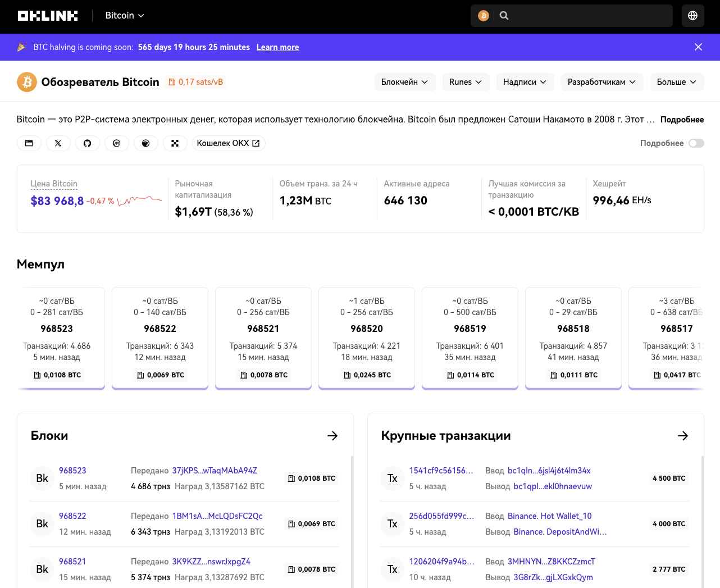Open the Bitcoin chain selector dropdown

click(125, 16)
